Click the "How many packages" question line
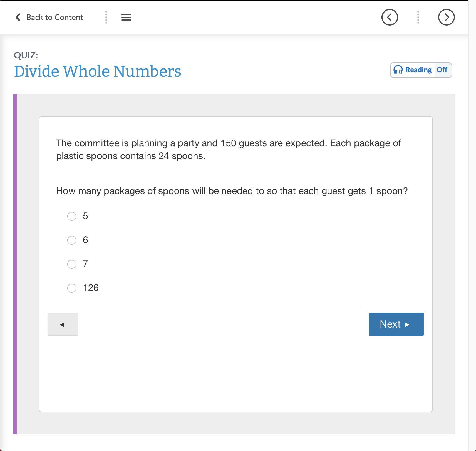The width and height of the screenshot is (476, 451). tap(232, 191)
